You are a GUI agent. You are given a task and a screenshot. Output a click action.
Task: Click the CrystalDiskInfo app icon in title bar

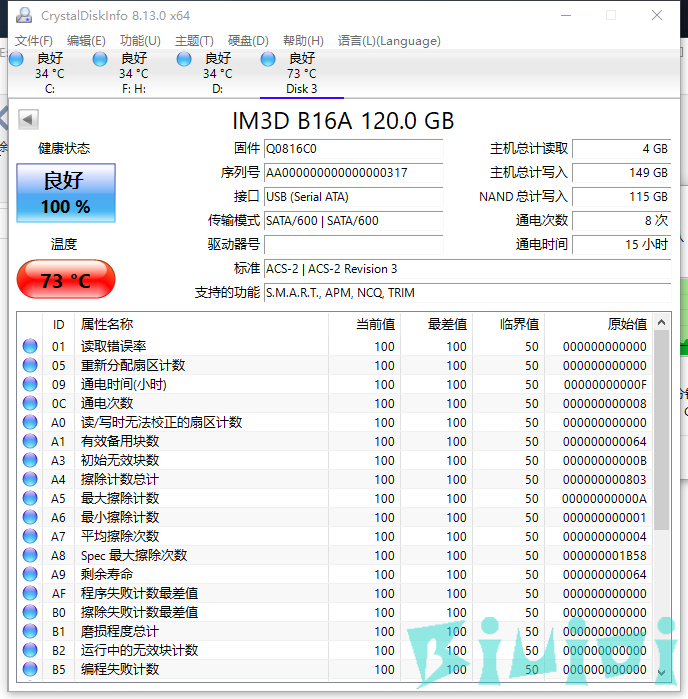tap(24, 15)
